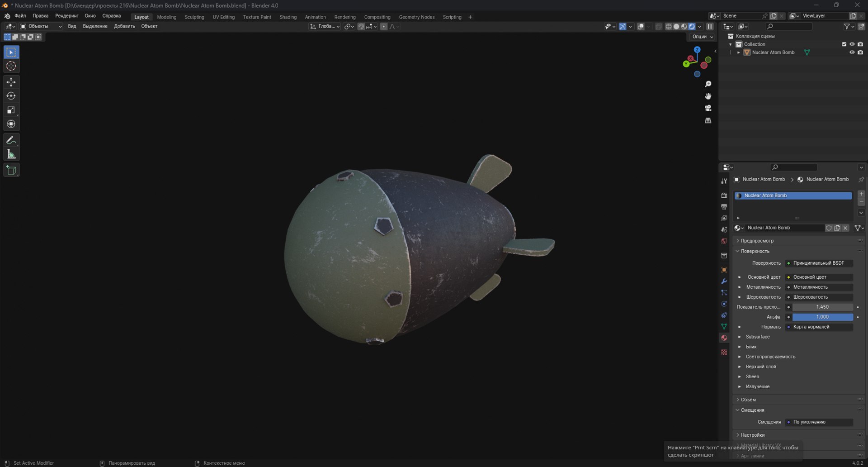Switch to the UV Editing workspace

224,17
